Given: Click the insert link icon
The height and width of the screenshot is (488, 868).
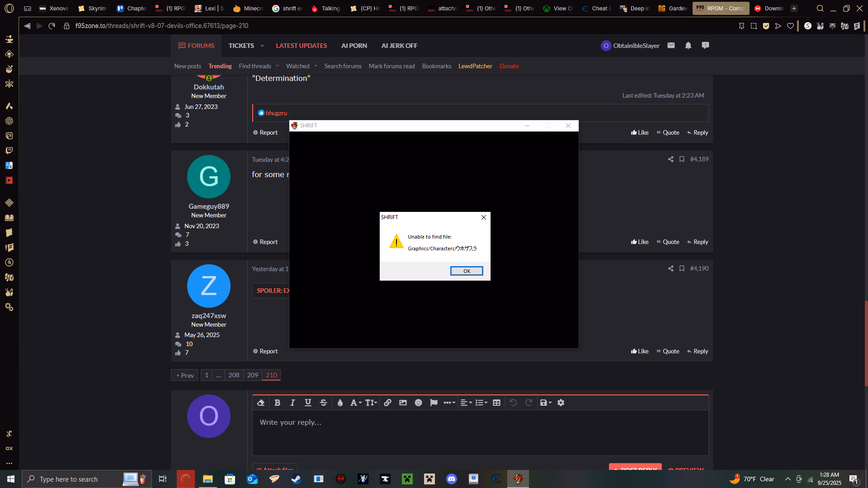Looking at the screenshot, I should (x=387, y=403).
